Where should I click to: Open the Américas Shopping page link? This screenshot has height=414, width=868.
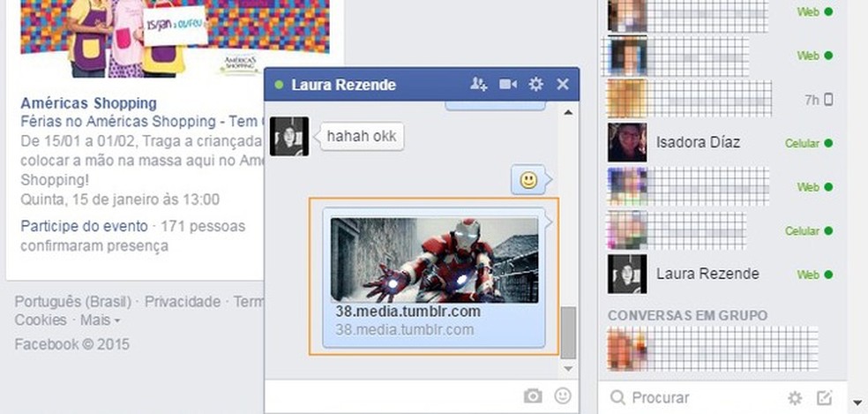click(88, 103)
